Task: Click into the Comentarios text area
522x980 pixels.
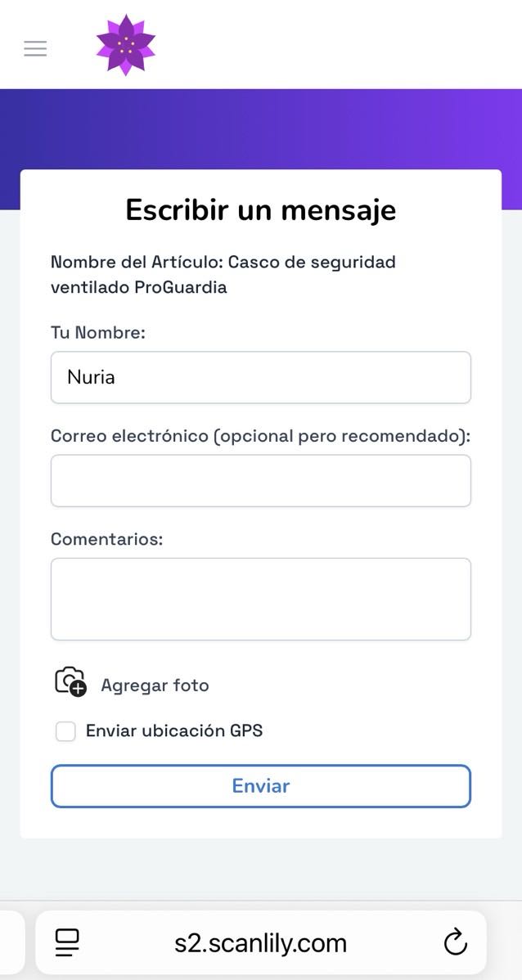Action: (x=260, y=598)
